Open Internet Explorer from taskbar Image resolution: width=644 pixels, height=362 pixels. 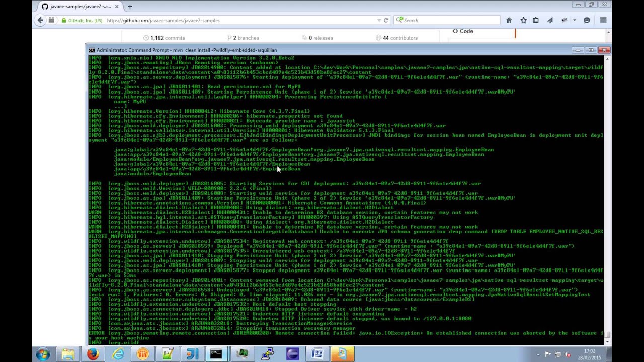click(117, 354)
